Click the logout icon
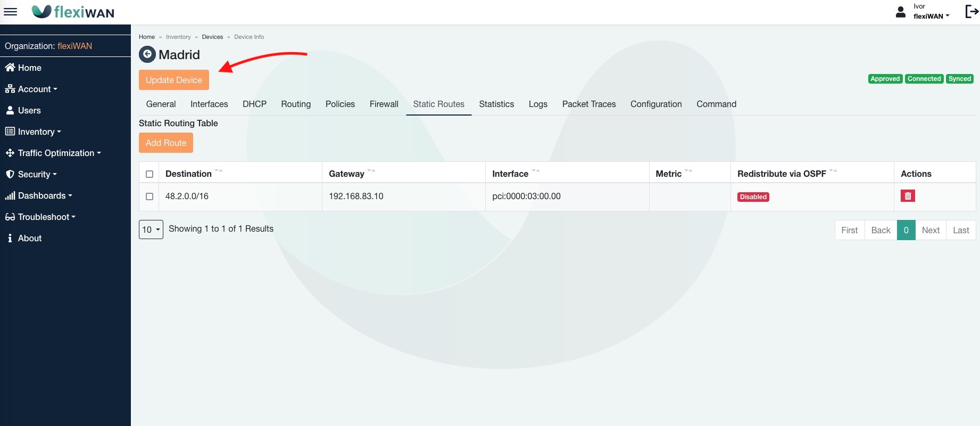 click(x=971, y=12)
